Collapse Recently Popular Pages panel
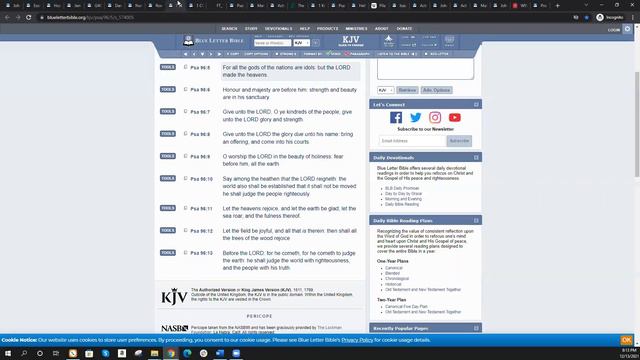 pyautogui.click(x=476, y=328)
